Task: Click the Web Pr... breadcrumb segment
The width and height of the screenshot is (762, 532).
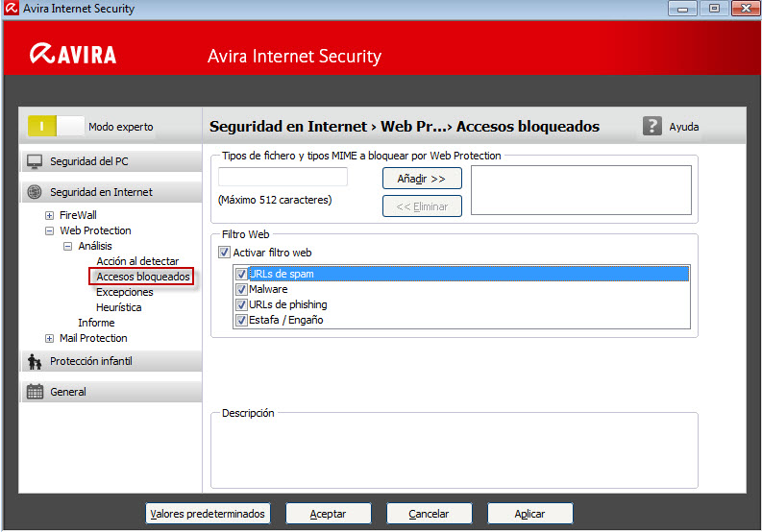Action: click(x=412, y=127)
